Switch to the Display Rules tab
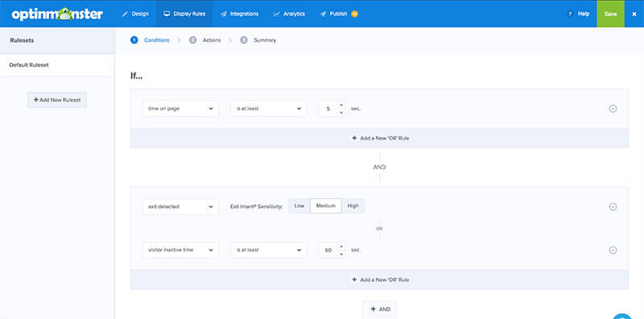 coord(184,14)
